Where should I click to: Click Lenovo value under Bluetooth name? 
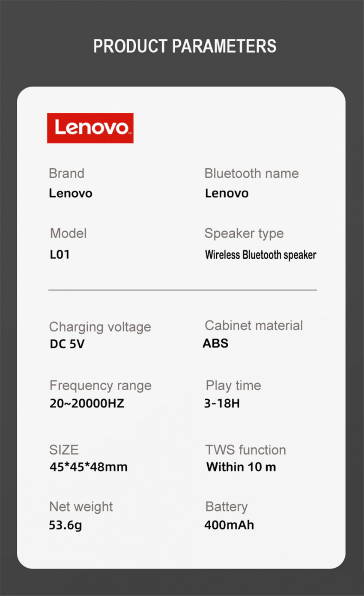(x=227, y=193)
